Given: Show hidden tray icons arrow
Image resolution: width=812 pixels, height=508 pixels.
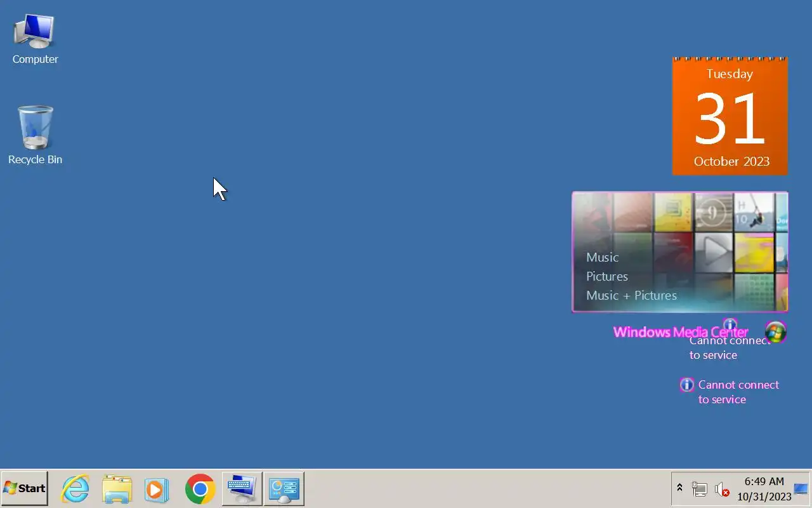Looking at the screenshot, I should pyautogui.click(x=679, y=488).
